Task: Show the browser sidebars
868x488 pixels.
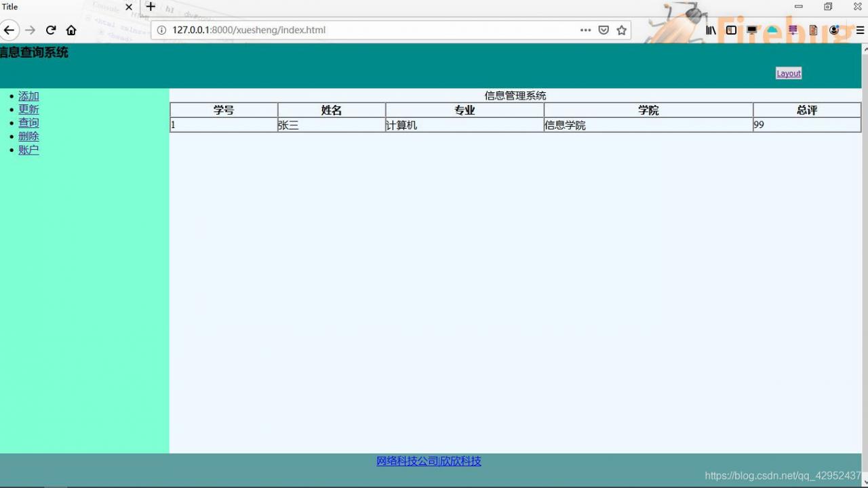Action: [x=731, y=30]
